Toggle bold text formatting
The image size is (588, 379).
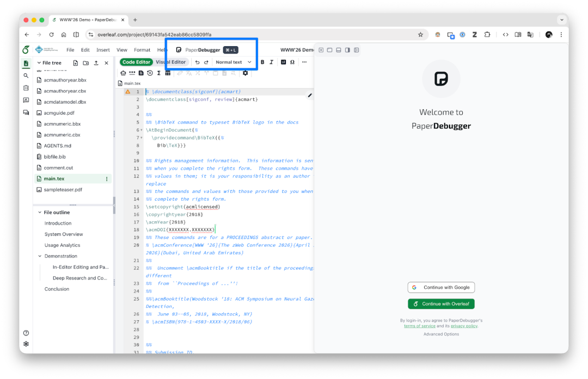pyautogui.click(x=262, y=61)
